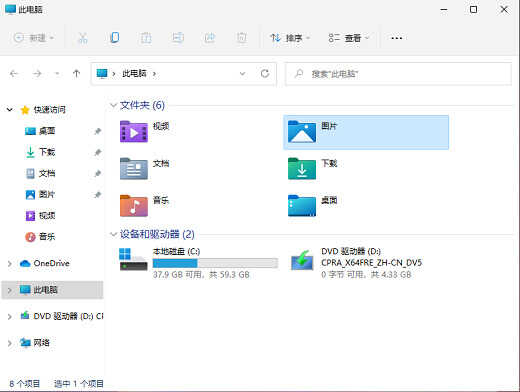This screenshot has height=392, width=520.
Task: Open the Sort (排序) dropdown
Action: pyautogui.click(x=290, y=38)
